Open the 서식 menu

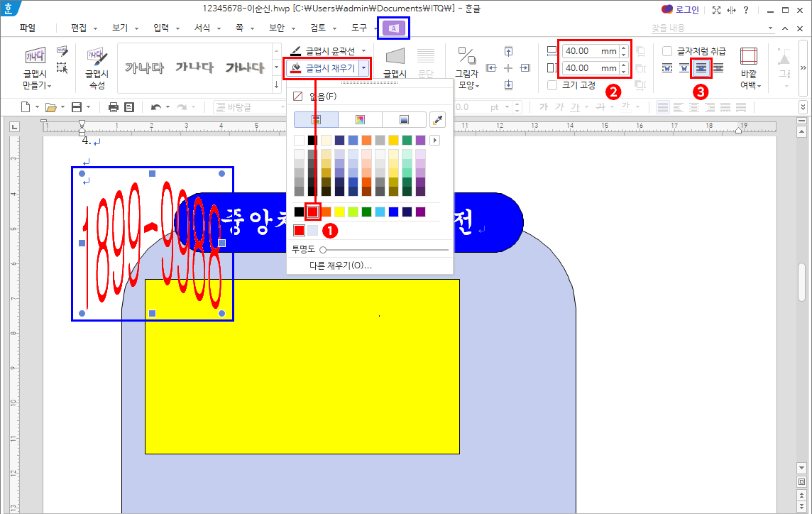click(202, 28)
